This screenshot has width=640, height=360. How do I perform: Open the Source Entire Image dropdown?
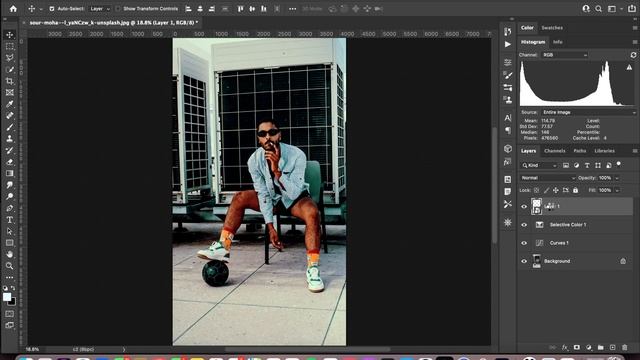point(589,112)
